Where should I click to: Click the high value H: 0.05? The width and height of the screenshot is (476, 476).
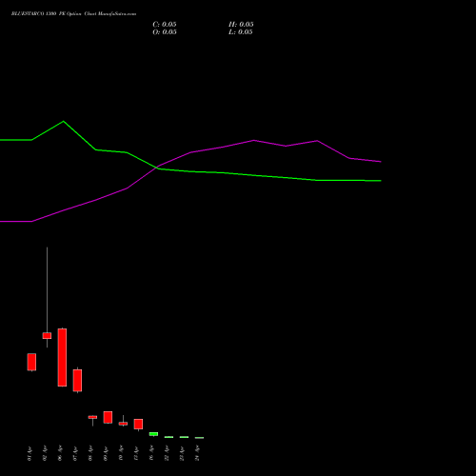coord(241,25)
